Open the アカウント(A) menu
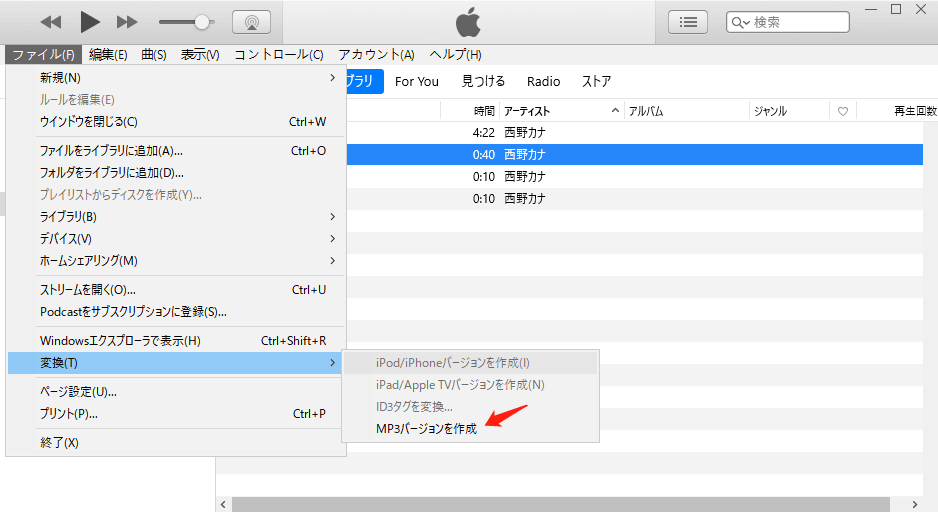The image size is (938, 512). pyautogui.click(x=376, y=54)
